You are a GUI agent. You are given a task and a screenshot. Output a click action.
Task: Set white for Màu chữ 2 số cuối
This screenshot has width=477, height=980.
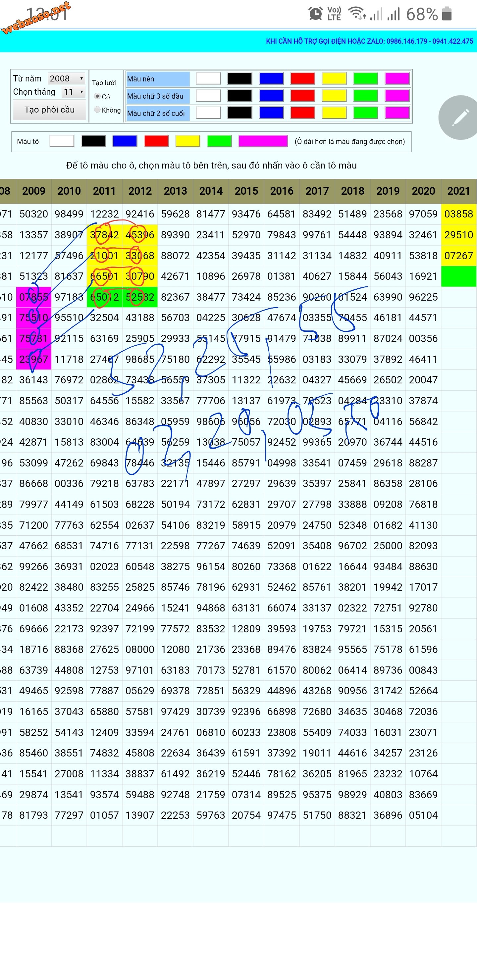tap(208, 113)
